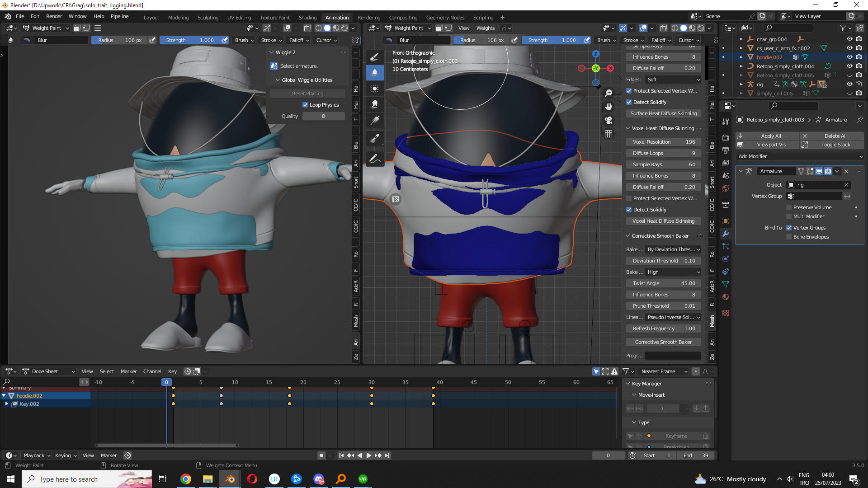Viewport: 868px width, 488px height.
Task: Select the Draw weight paint tool
Action: click(374, 57)
